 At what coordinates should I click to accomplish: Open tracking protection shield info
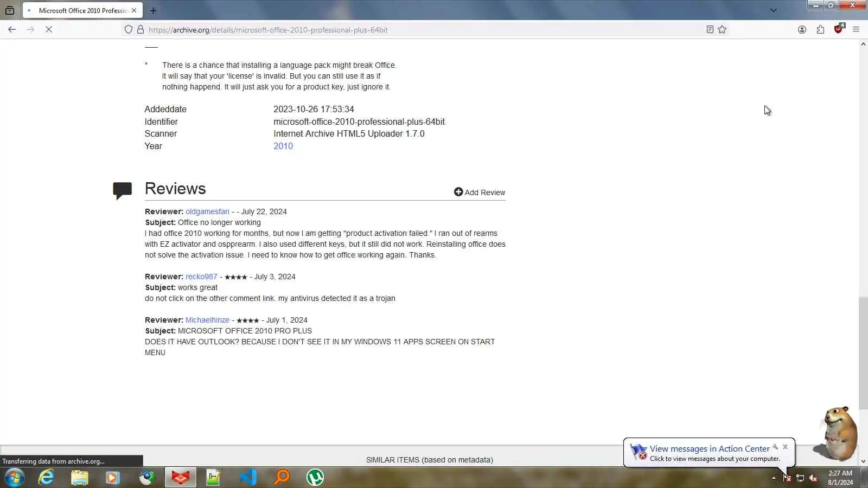[129, 29]
